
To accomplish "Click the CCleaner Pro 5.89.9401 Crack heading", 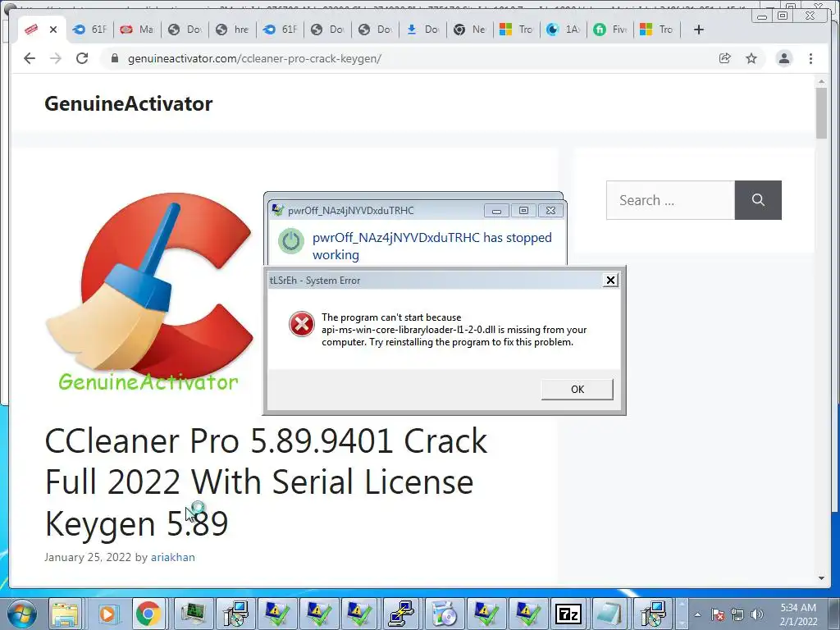I will [x=267, y=482].
